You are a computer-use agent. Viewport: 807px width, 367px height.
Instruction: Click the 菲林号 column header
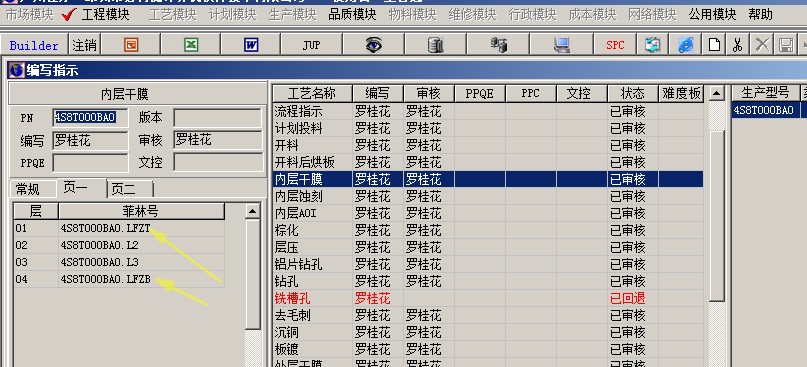pyautogui.click(x=142, y=211)
